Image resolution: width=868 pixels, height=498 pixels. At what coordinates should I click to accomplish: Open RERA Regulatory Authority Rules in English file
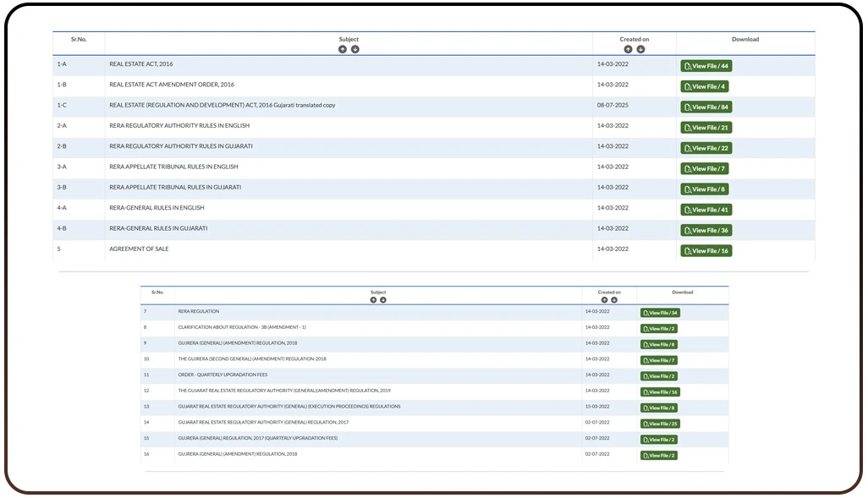pyautogui.click(x=706, y=127)
